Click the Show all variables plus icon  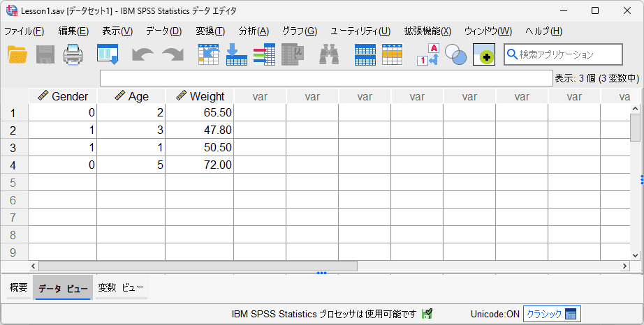click(484, 54)
